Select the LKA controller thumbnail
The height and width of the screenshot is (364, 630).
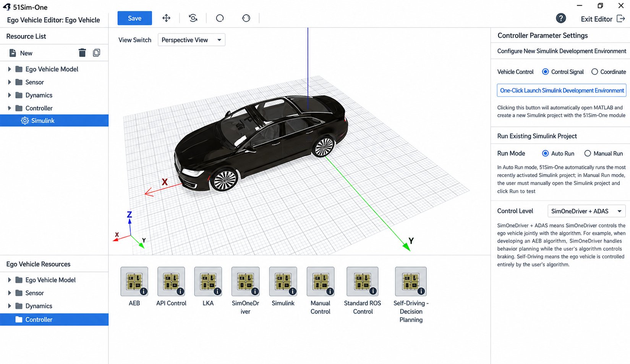(208, 282)
